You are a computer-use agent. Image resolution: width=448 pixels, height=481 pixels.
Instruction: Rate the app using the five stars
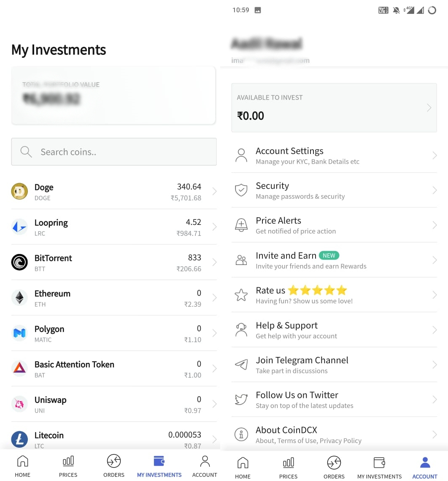pos(318,290)
